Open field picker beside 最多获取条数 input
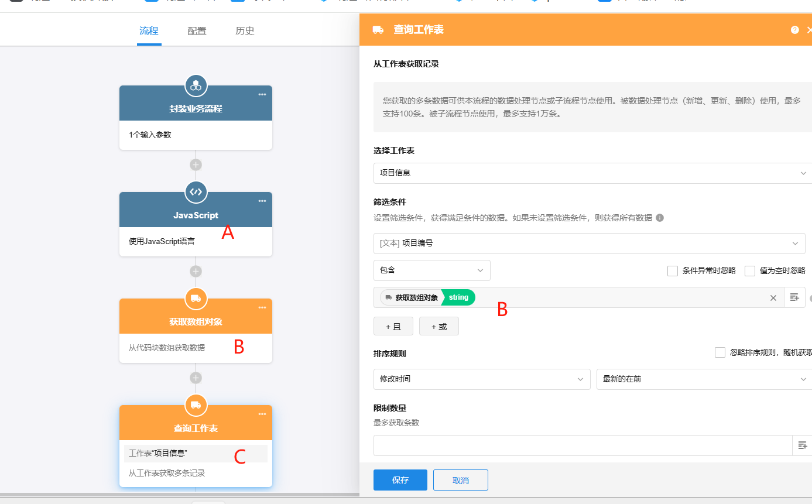 (802, 445)
